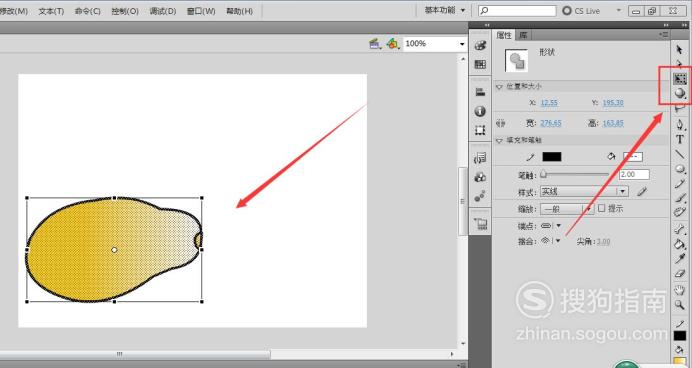The image size is (692, 368).
Task: Select the Text tool
Action: pyautogui.click(x=680, y=140)
